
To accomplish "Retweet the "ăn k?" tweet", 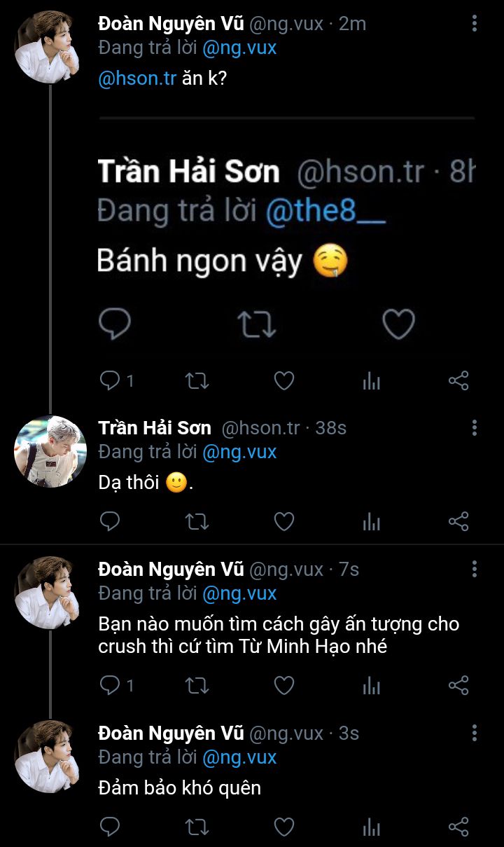I will click(x=197, y=380).
